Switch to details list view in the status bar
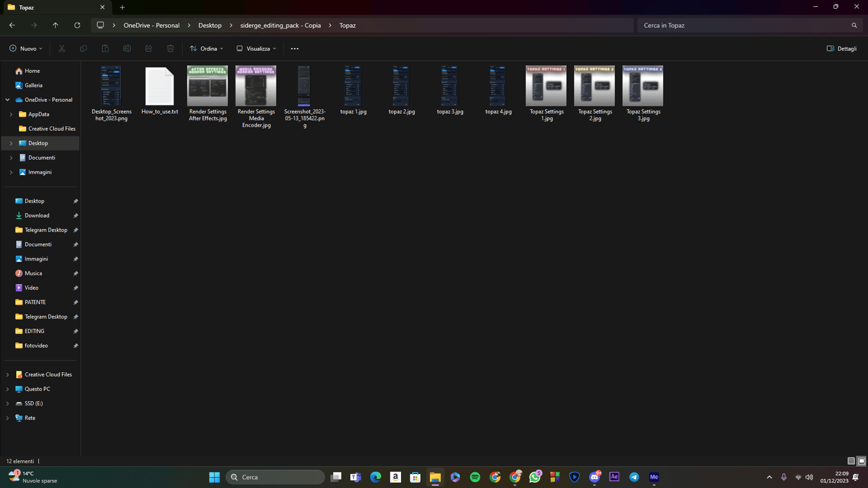Viewport: 868px width, 488px height. (851, 461)
